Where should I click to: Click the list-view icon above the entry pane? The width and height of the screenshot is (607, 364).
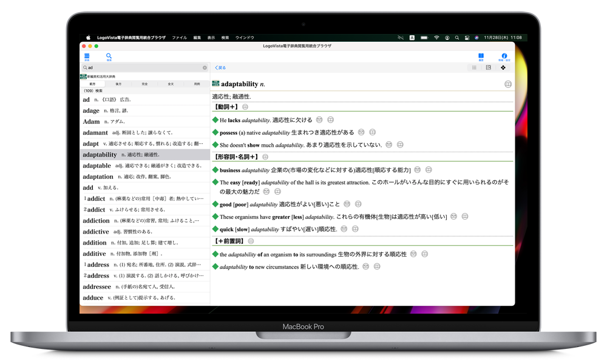pos(474,68)
